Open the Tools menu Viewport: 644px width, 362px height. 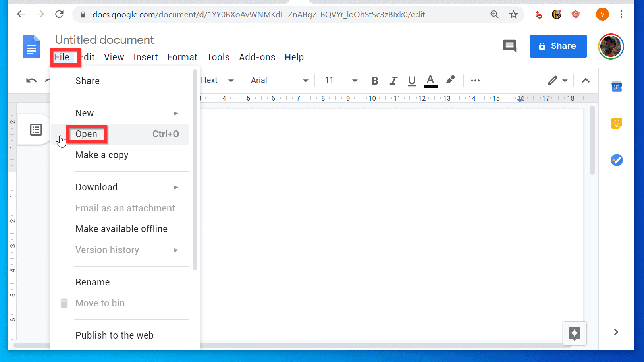tap(218, 57)
